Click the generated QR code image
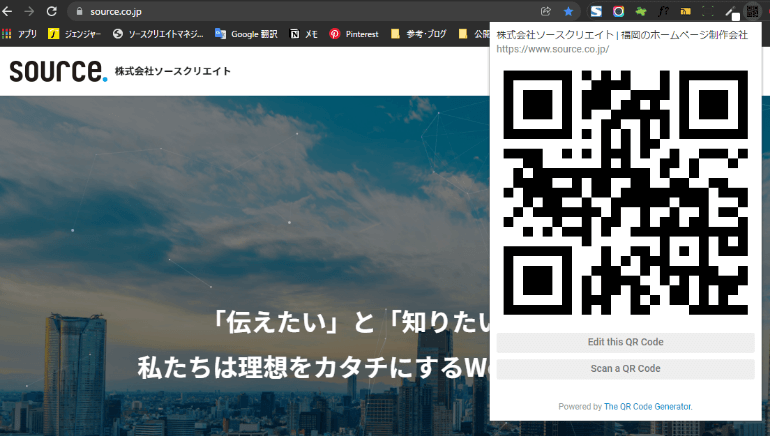This screenshot has height=436, width=770. tap(626, 192)
